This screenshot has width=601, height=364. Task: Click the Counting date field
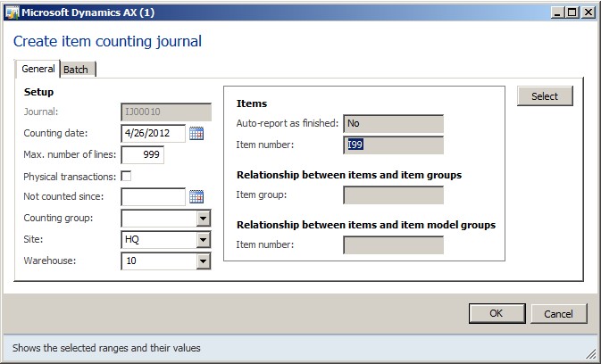(x=154, y=133)
